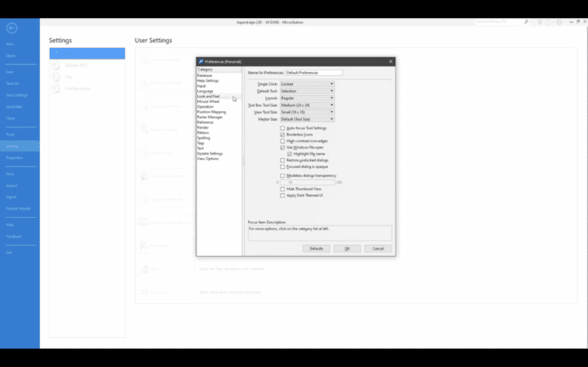Enable Restore undocked dialogs checkbox
The width and height of the screenshot is (588, 367).
pos(283,160)
